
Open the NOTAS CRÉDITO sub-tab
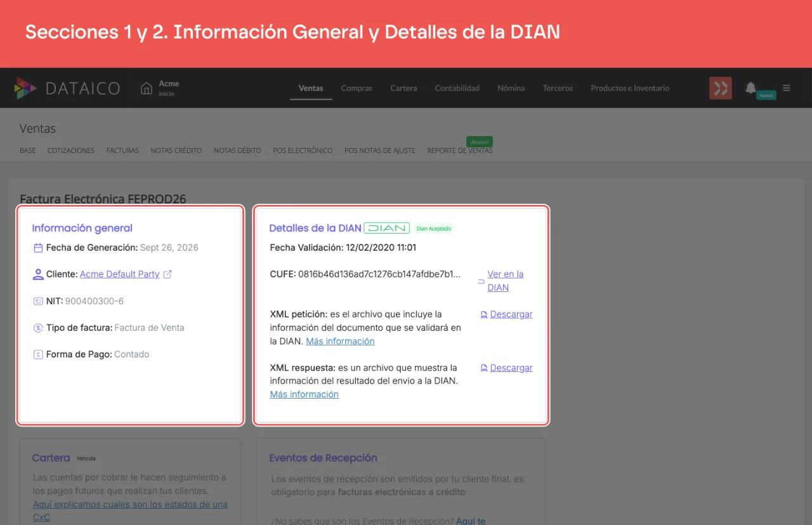(x=176, y=150)
